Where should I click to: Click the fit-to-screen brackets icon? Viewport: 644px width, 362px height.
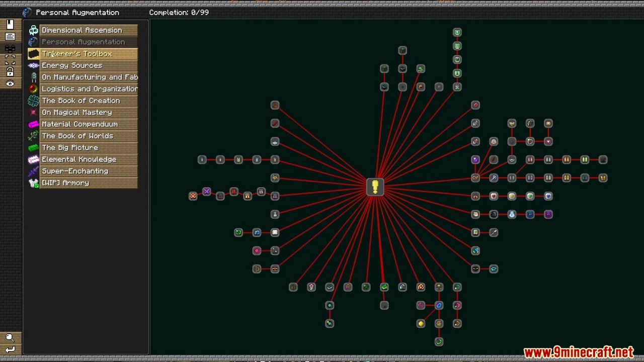click(x=10, y=60)
